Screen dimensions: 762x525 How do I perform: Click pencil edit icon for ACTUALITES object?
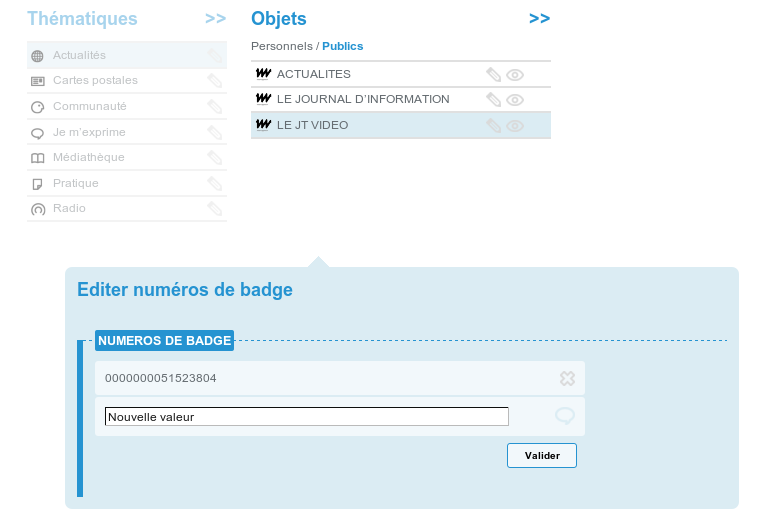point(493,74)
